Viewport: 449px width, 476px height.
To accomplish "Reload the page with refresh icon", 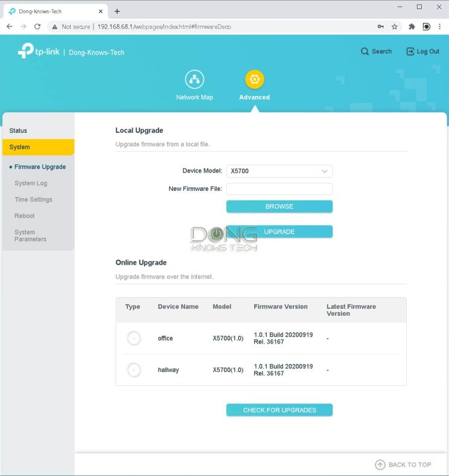I will pos(37,27).
